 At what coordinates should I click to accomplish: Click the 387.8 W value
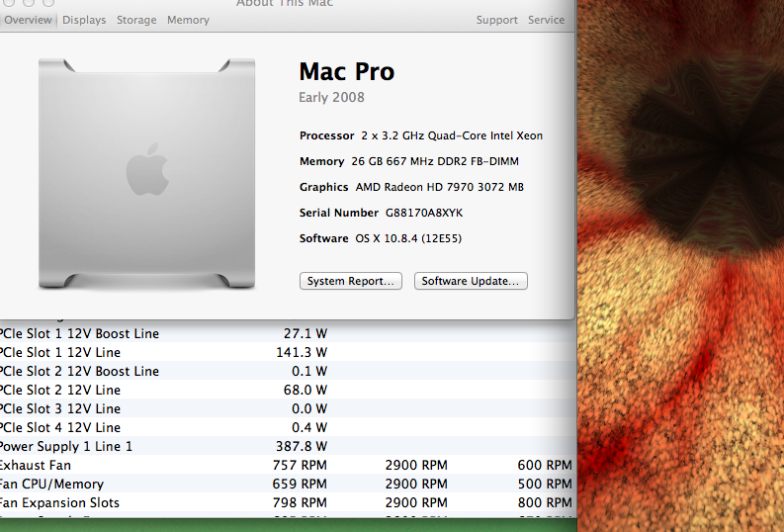click(302, 447)
